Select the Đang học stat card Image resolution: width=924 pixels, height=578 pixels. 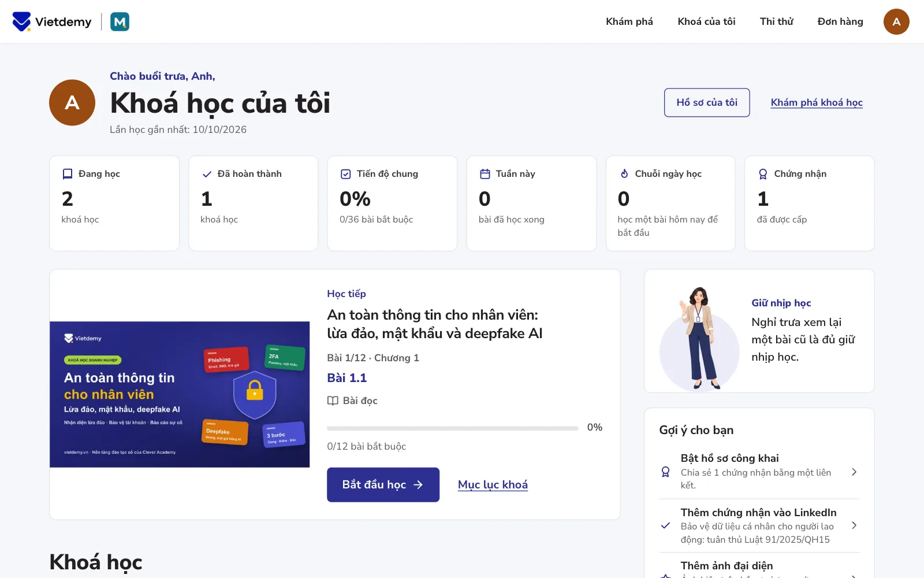point(114,203)
